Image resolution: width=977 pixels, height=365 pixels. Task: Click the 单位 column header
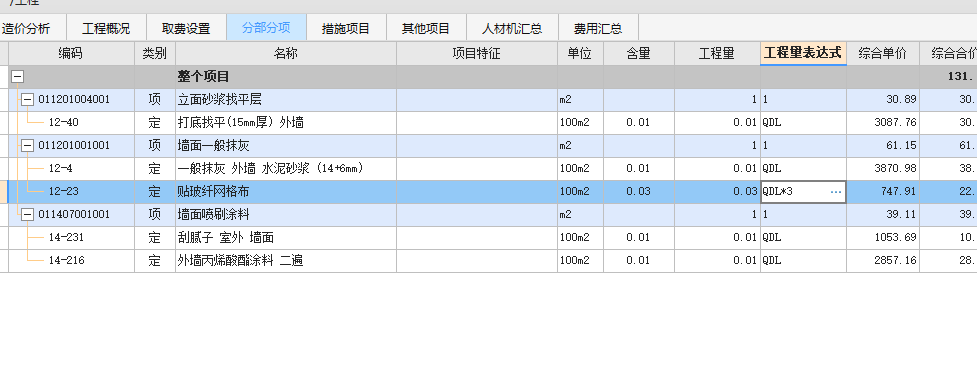pyautogui.click(x=580, y=54)
